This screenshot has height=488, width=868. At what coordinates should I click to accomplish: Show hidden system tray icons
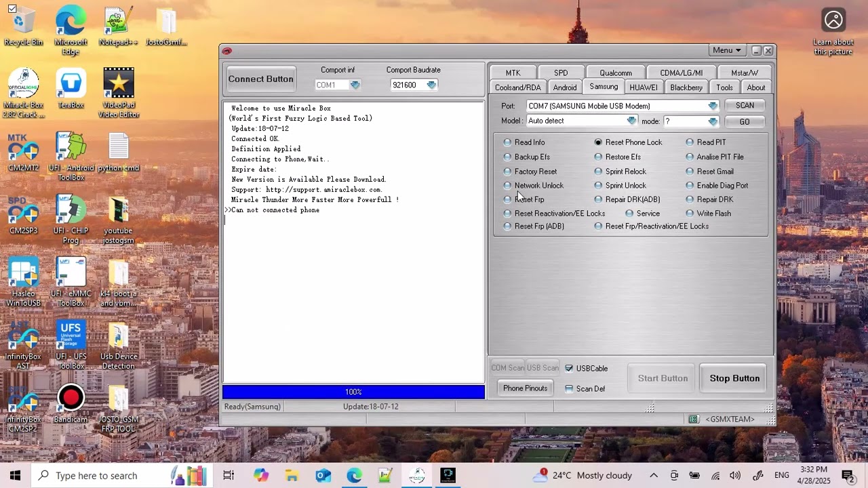(654, 476)
